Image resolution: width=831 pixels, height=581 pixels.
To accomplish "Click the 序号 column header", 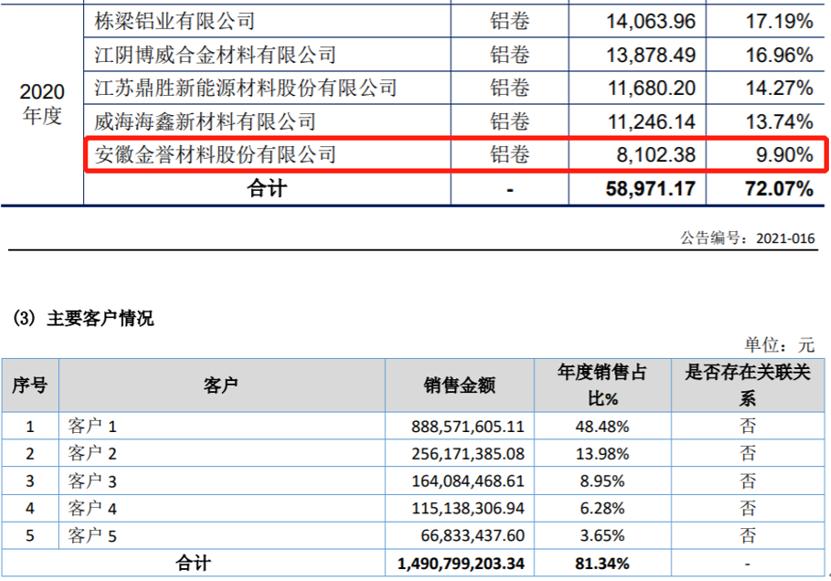I will coord(30,385).
